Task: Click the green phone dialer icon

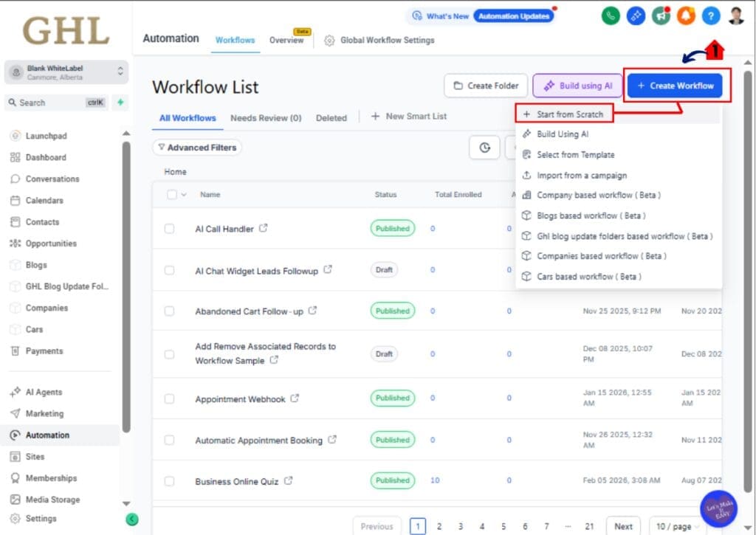Action: pyautogui.click(x=611, y=16)
